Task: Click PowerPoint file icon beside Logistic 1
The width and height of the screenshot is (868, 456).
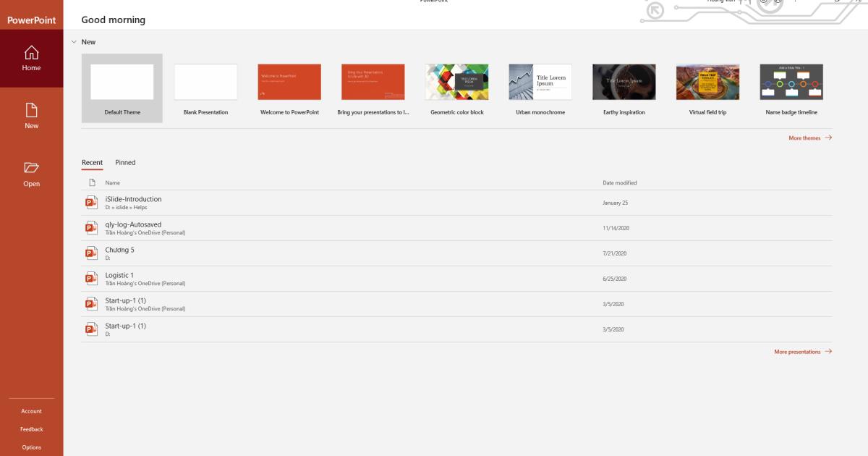Action: (91, 279)
